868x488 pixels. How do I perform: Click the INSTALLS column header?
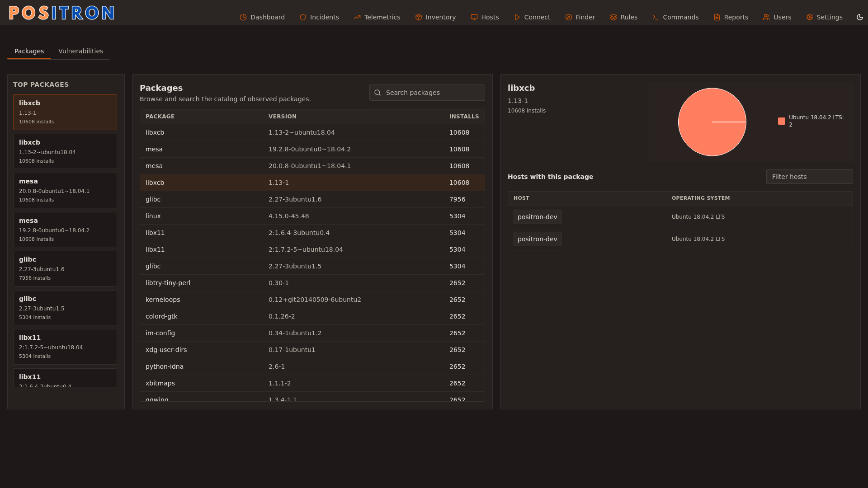tap(464, 117)
